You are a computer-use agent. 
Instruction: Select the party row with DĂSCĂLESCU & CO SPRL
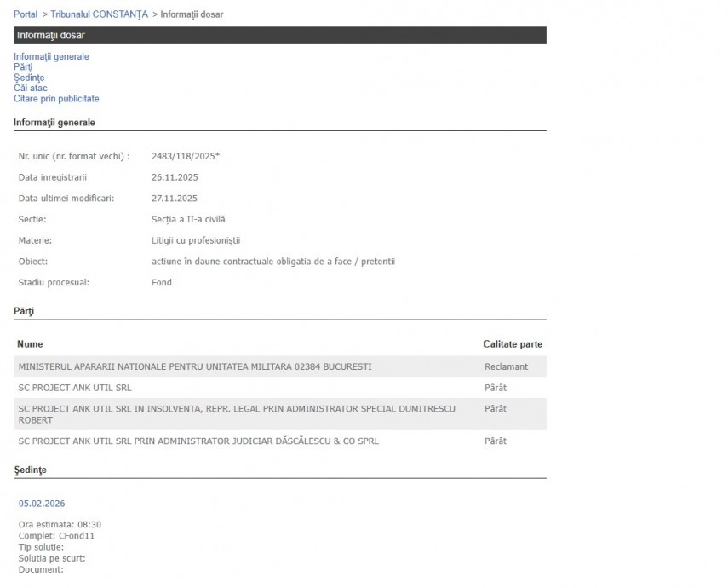(x=198, y=441)
